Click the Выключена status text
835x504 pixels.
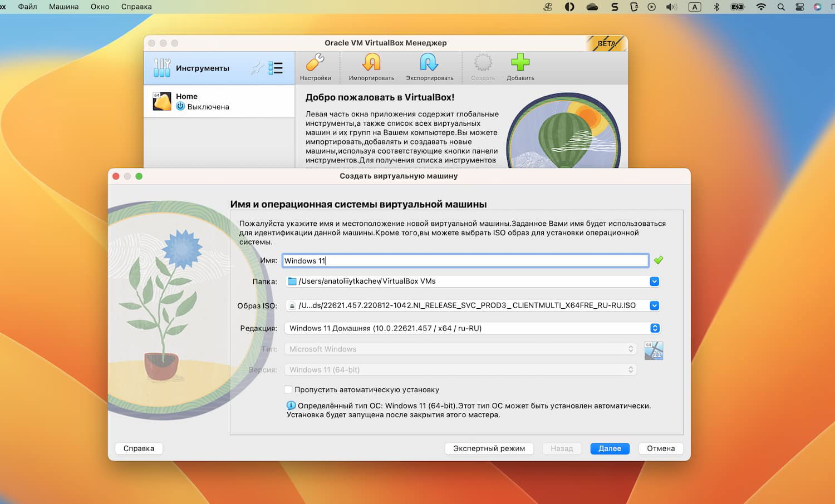point(208,107)
